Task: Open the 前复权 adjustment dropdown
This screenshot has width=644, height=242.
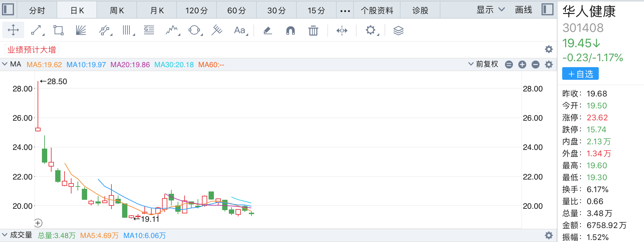Action: tap(483, 64)
